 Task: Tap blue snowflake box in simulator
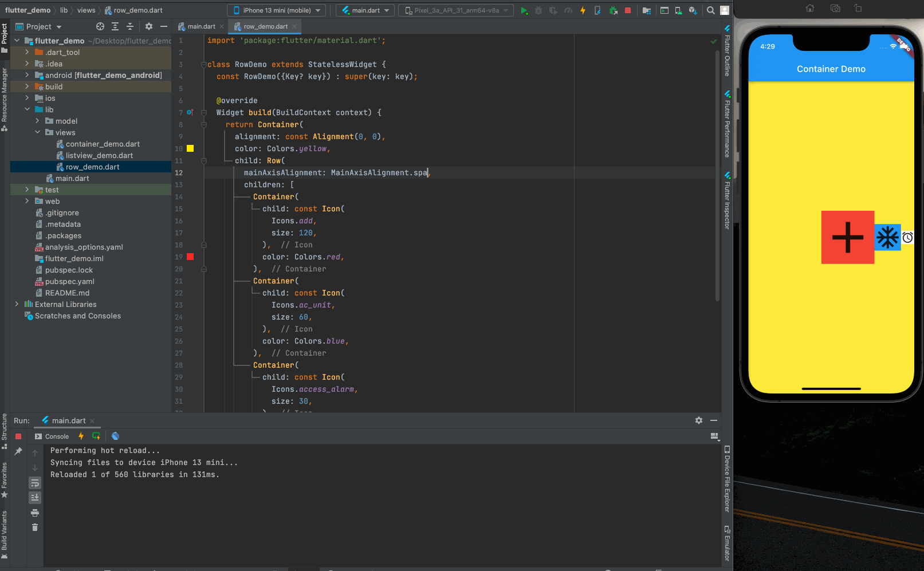(x=887, y=237)
